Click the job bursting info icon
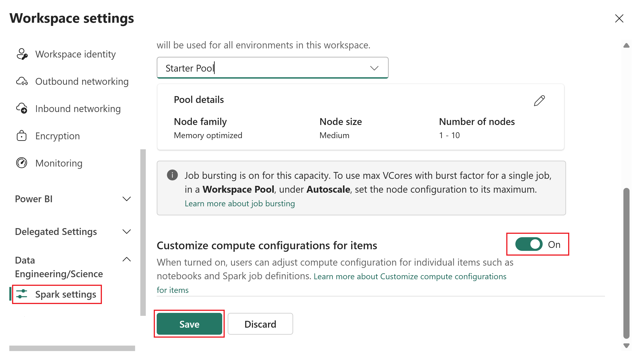 click(172, 175)
